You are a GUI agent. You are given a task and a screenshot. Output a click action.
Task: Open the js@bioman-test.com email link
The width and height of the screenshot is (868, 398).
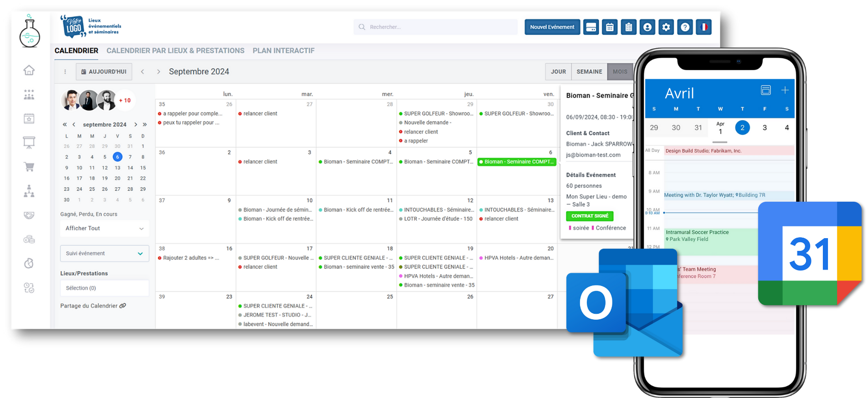pos(593,155)
